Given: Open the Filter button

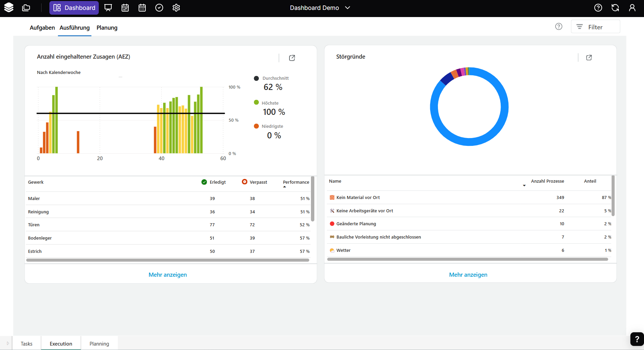Looking at the screenshot, I should [595, 27].
